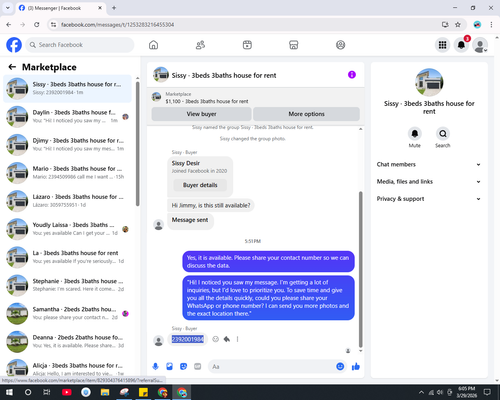
Task: Reply to the 2392001984 message
Action: 227,339
